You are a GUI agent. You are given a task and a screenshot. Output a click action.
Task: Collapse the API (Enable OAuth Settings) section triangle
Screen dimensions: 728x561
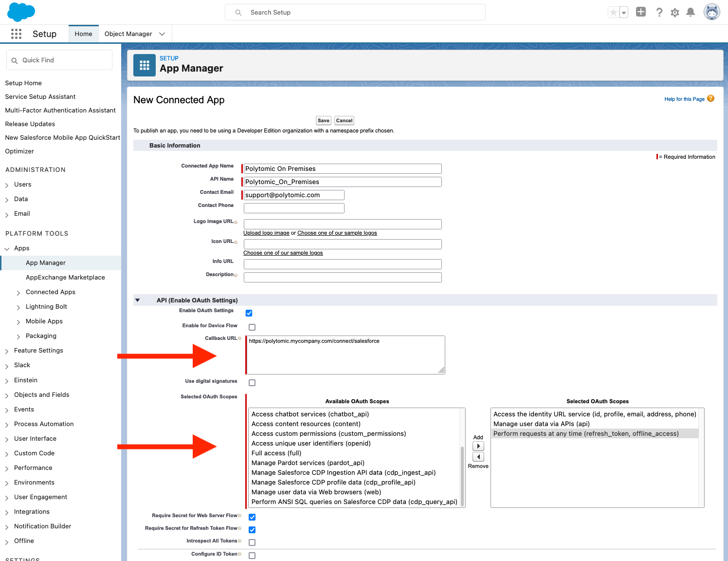(138, 300)
